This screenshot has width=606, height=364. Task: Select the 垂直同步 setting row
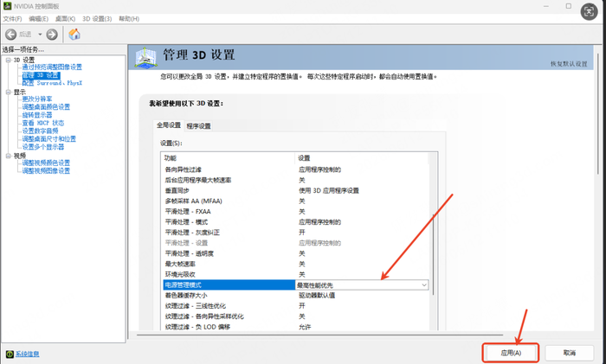(296, 190)
